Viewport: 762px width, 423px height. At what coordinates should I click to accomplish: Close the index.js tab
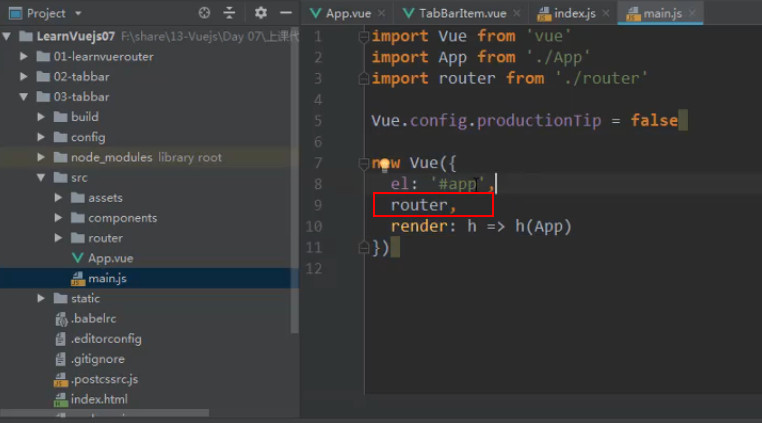606,14
